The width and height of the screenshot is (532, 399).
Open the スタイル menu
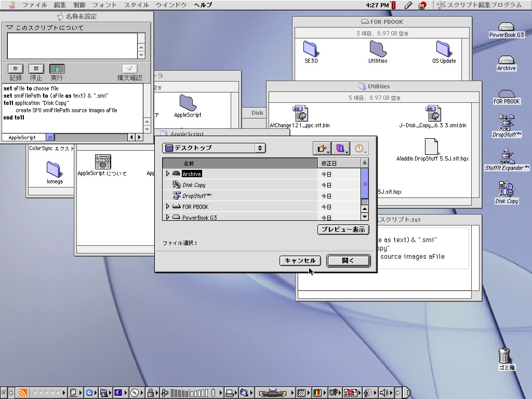[x=137, y=5]
